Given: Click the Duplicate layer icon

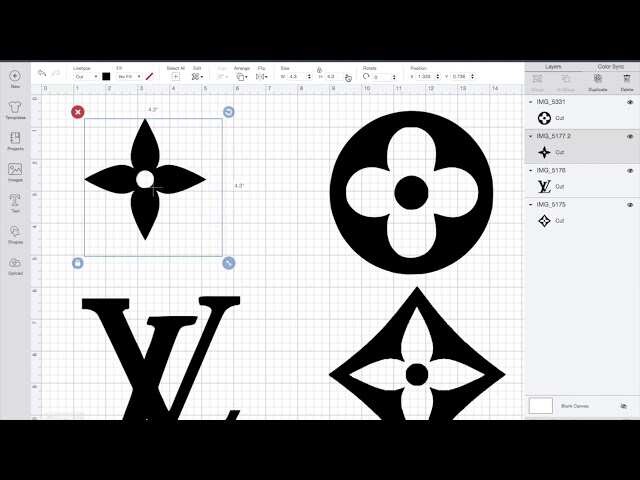Looking at the screenshot, I should pyautogui.click(x=598, y=79).
